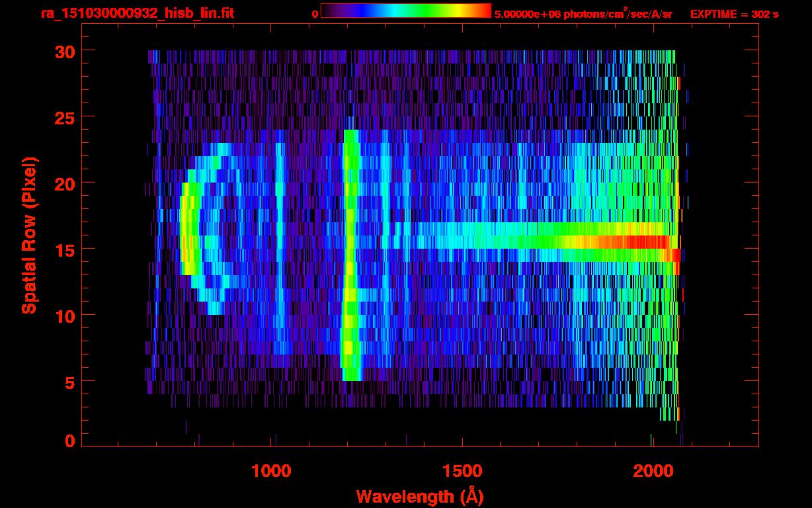Image resolution: width=812 pixels, height=508 pixels.
Task: Click the y-axis tick label 0
Action: (69, 441)
